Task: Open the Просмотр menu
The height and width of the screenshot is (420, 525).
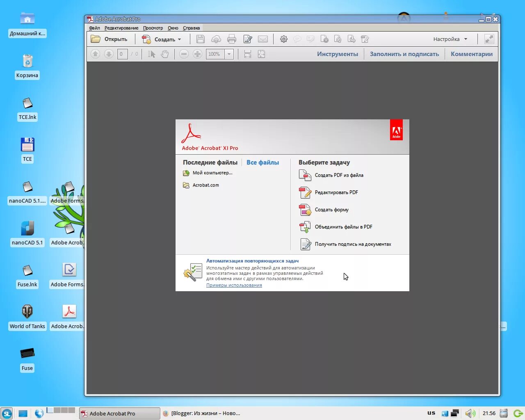Action: pyautogui.click(x=153, y=28)
